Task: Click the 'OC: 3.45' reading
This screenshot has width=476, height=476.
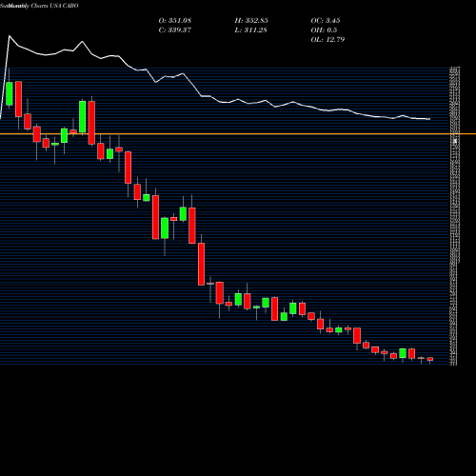Action: (x=326, y=21)
